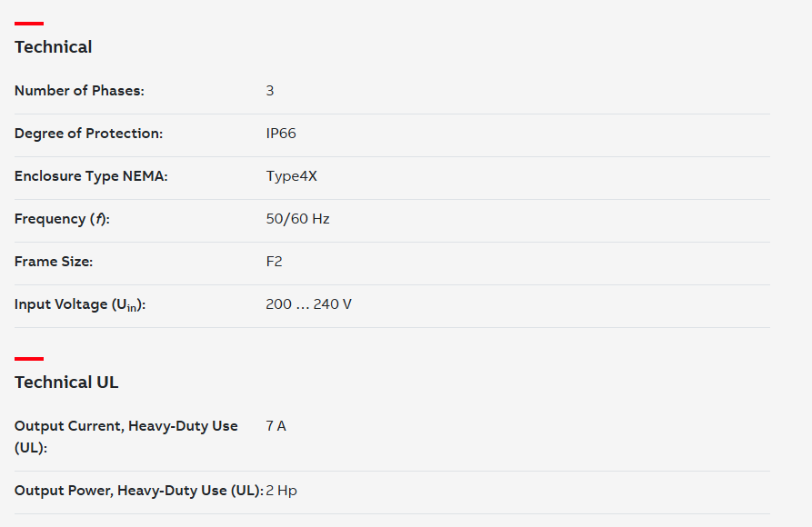Select the Input Voltage (Uin) label
The width and height of the screenshot is (812, 527).
point(80,305)
